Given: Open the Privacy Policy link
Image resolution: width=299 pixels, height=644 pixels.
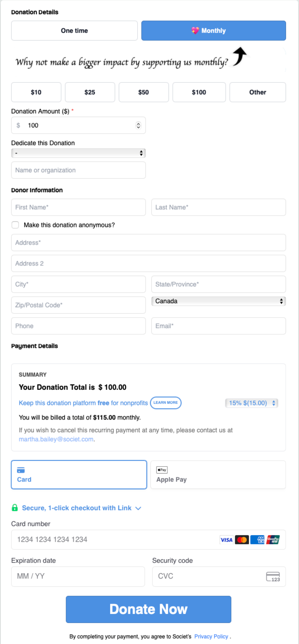Looking at the screenshot, I should 211,636.
